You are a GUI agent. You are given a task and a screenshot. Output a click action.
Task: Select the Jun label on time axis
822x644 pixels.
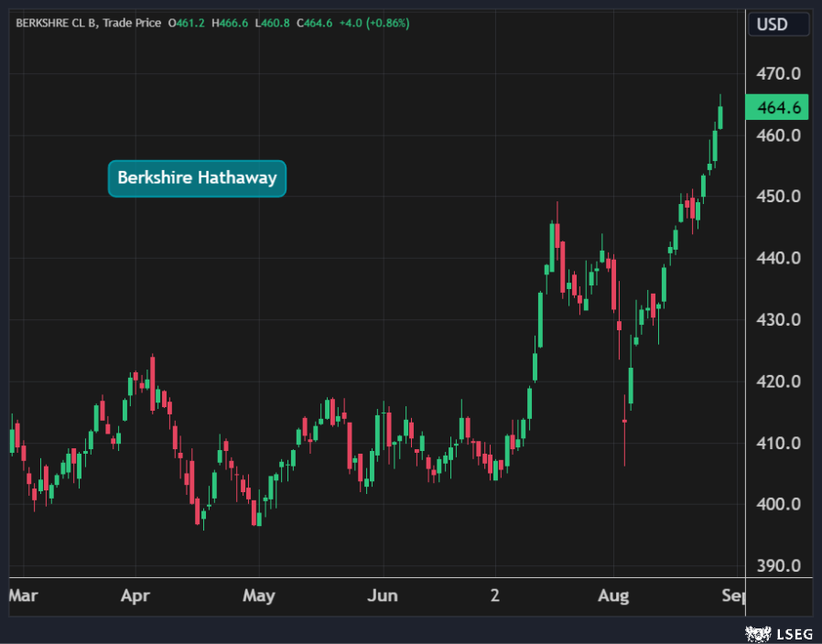coord(382,596)
